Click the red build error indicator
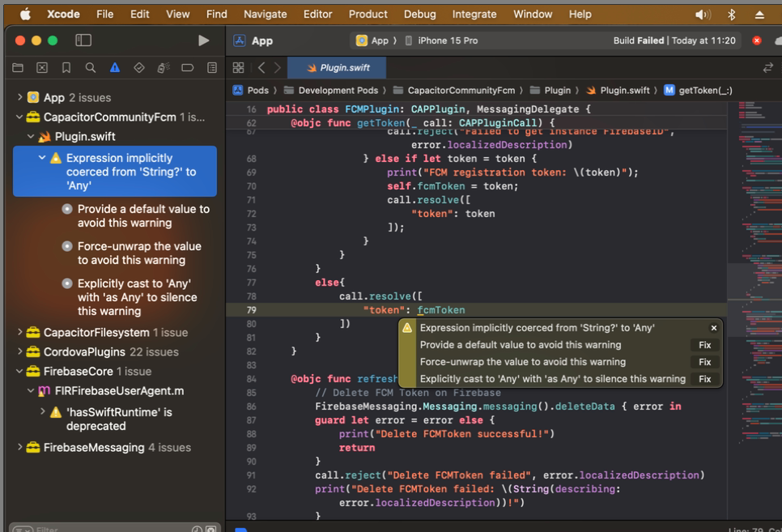 757,40
